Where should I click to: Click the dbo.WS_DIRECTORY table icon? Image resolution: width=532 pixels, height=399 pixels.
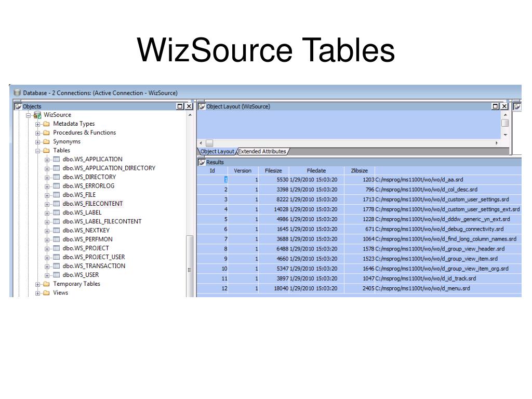(x=56, y=177)
